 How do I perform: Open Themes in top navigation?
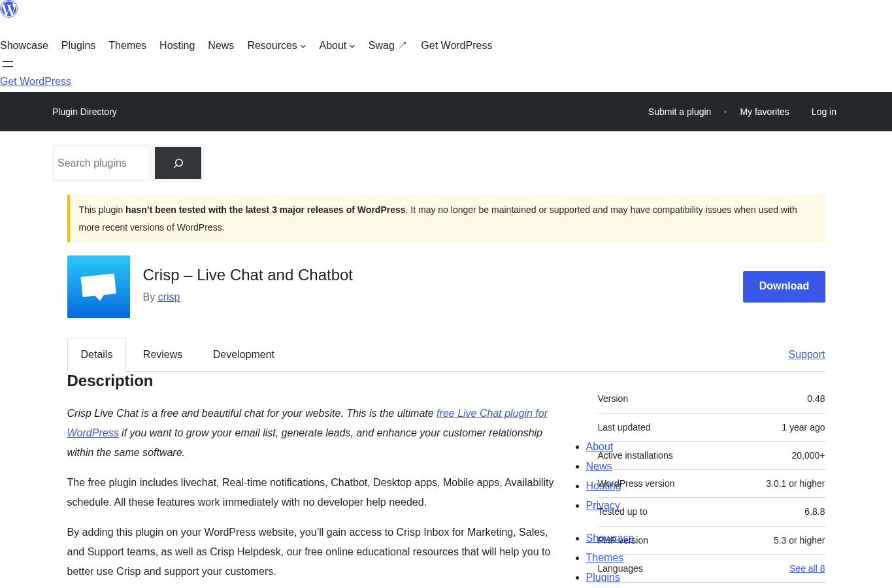[x=127, y=46]
